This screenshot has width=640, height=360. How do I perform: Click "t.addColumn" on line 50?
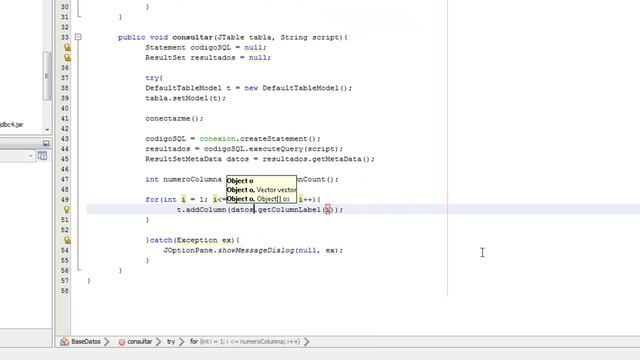201,210
